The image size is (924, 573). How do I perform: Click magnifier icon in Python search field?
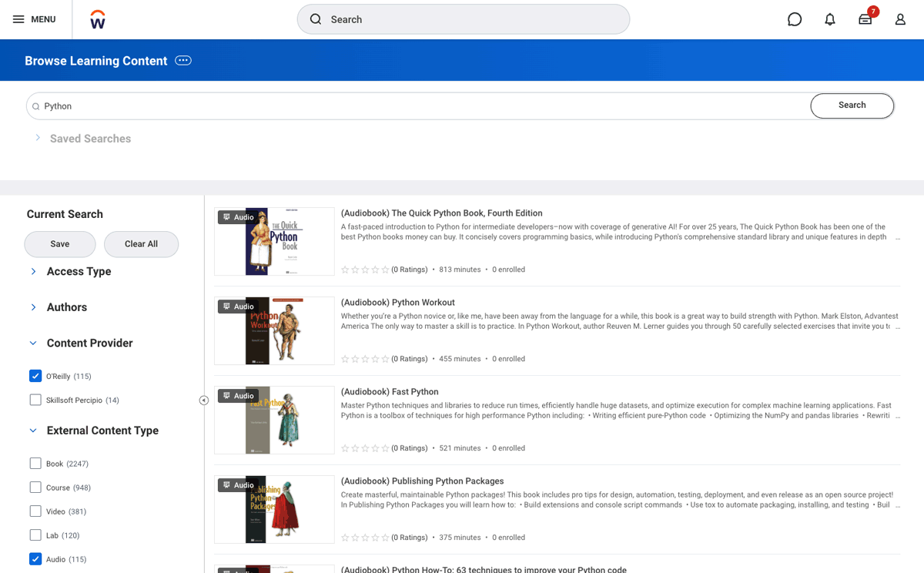point(35,106)
